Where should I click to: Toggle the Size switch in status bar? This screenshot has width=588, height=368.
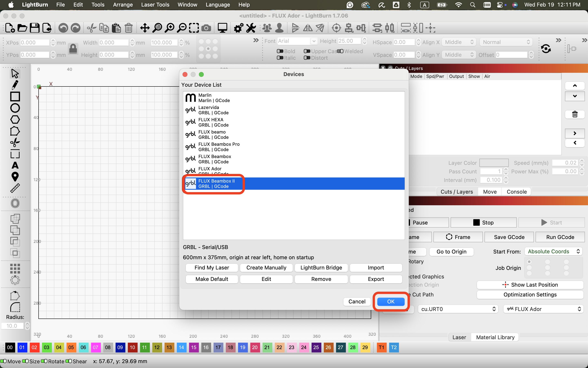point(26,361)
